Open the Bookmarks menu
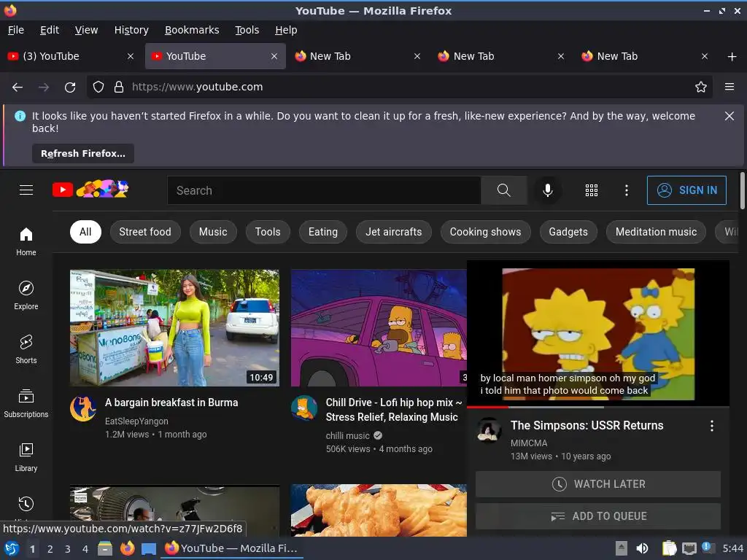 click(x=192, y=30)
